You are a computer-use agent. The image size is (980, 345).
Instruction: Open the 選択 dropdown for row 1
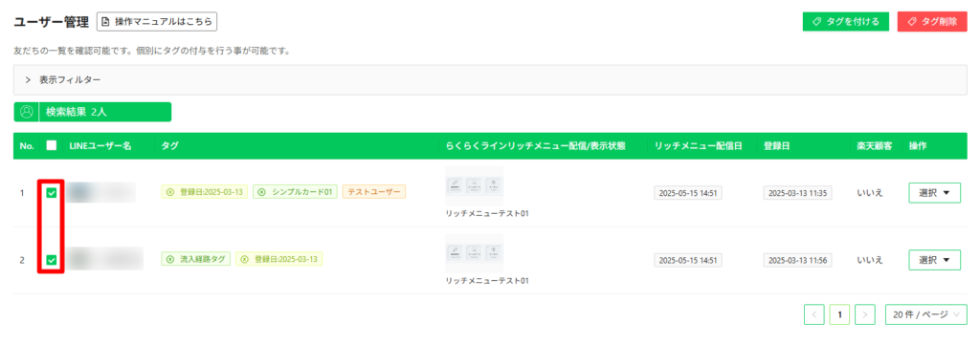[x=934, y=193]
